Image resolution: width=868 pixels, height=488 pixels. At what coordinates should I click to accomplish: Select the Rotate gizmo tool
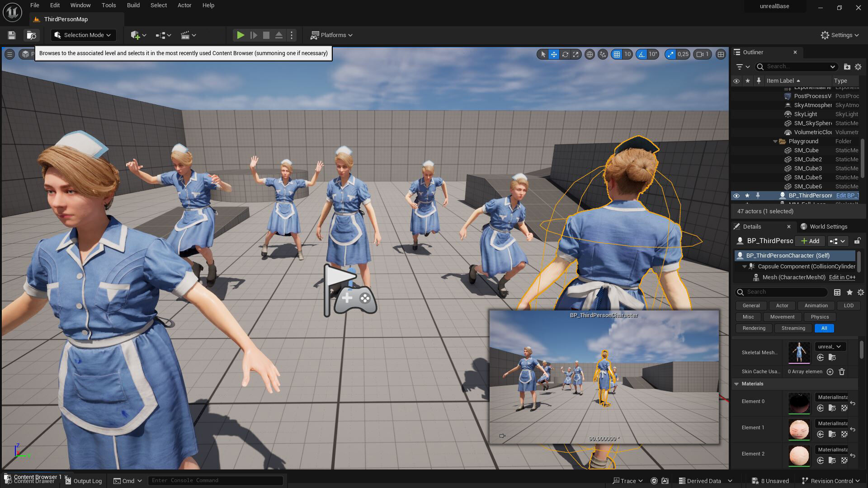565,54
